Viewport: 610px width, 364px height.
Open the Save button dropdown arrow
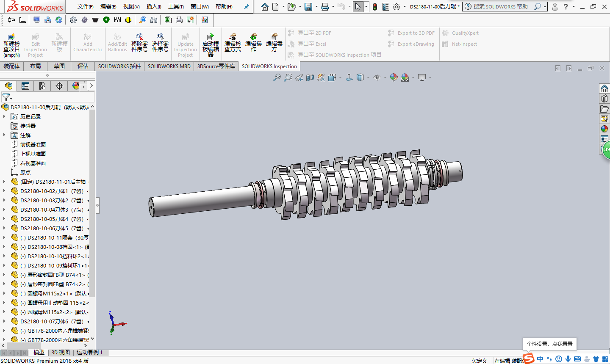(x=316, y=7)
